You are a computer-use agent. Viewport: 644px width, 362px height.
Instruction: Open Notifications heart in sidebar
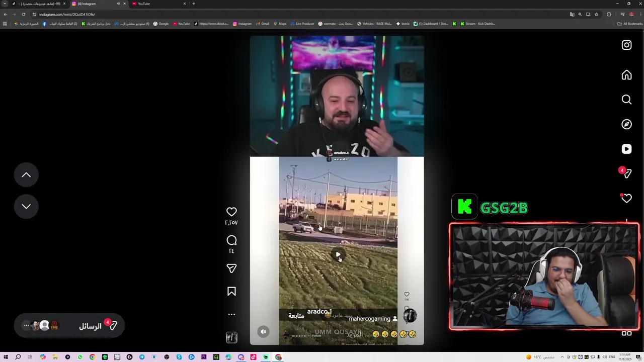click(x=626, y=198)
